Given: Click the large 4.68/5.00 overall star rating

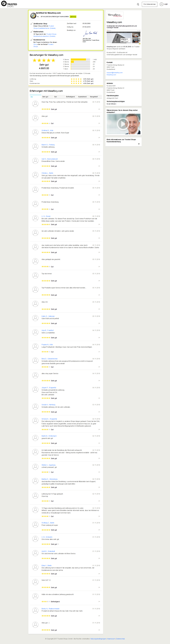Looking at the screenshot, I should point(44,60).
